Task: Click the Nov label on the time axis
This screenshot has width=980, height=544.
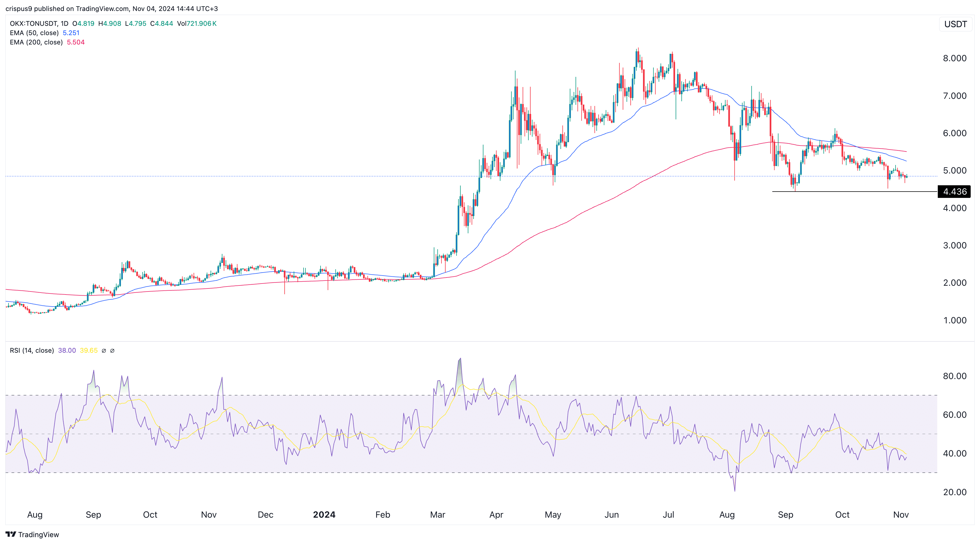Action: (x=900, y=515)
